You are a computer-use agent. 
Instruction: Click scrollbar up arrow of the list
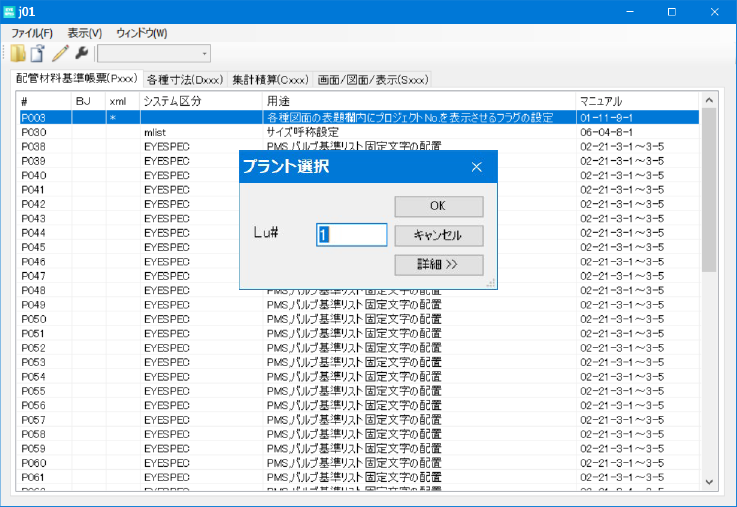(709, 101)
